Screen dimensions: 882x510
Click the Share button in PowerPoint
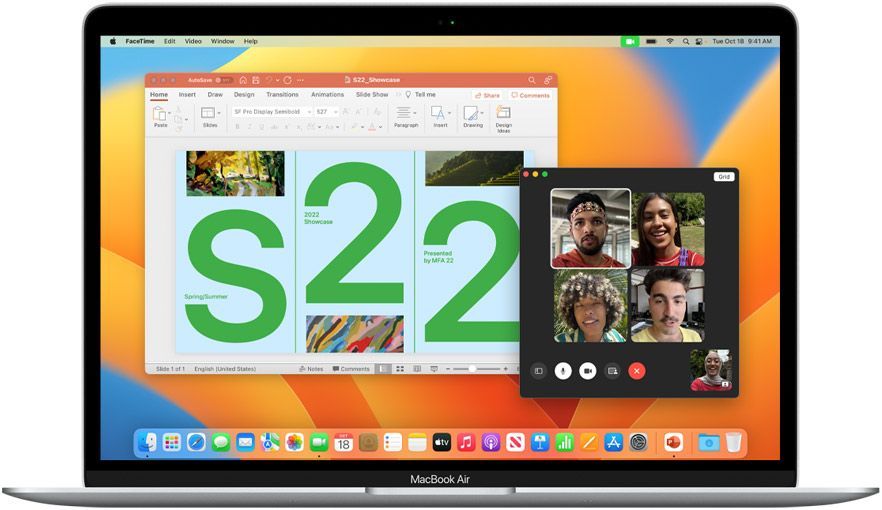487,96
